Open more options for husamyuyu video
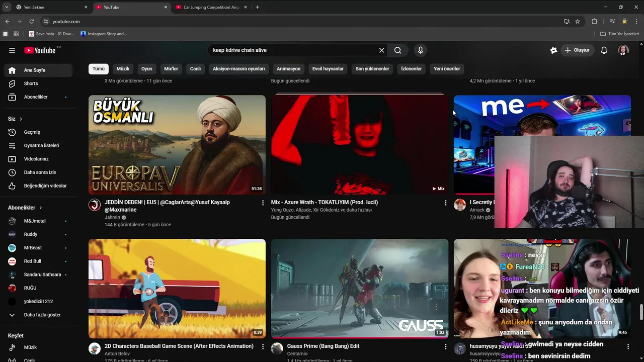 (628, 346)
